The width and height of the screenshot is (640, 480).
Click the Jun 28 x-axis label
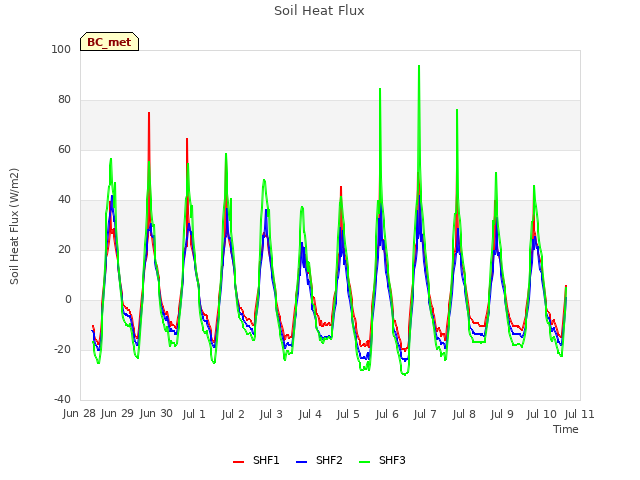(79, 414)
